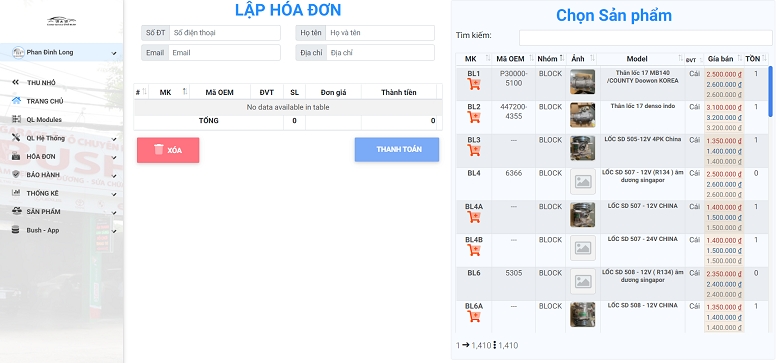
Task: Open the HÓA ĐƠN menu label
Action: click(41, 157)
